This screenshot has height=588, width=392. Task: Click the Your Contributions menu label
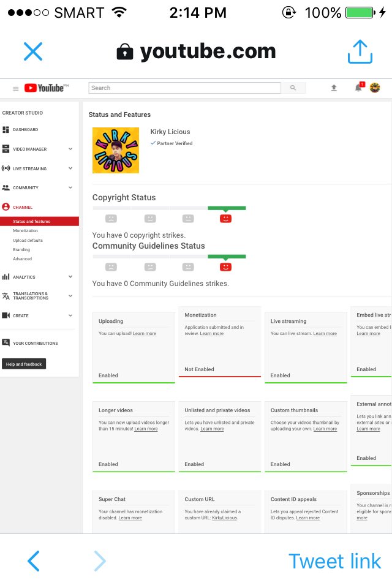pyautogui.click(x=36, y=343)
